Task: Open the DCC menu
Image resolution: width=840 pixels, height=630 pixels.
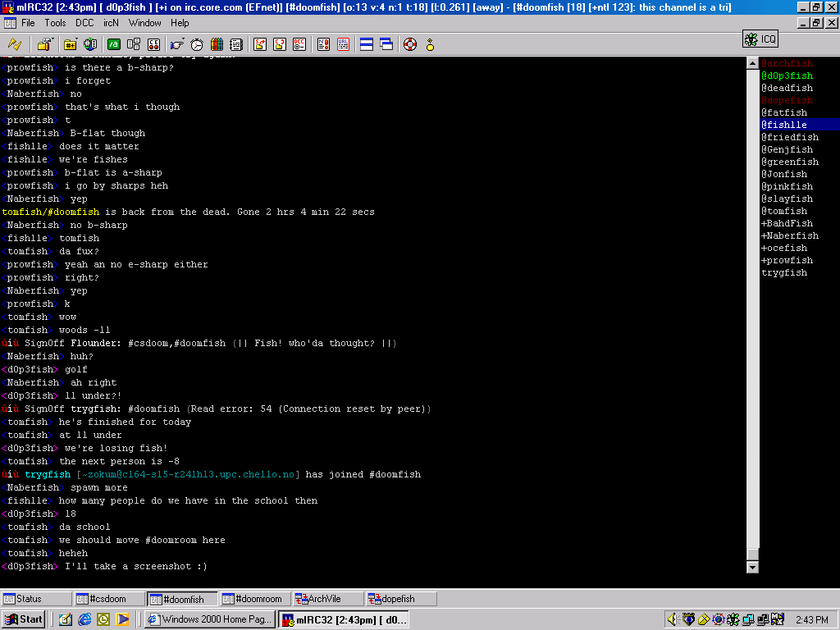Action: point(84,23)
